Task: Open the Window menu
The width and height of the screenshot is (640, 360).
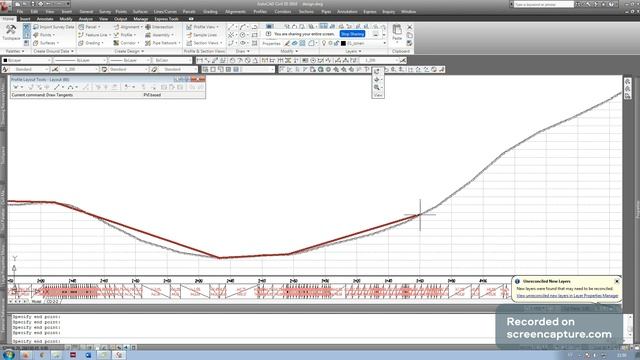Action: pos(408,11)
